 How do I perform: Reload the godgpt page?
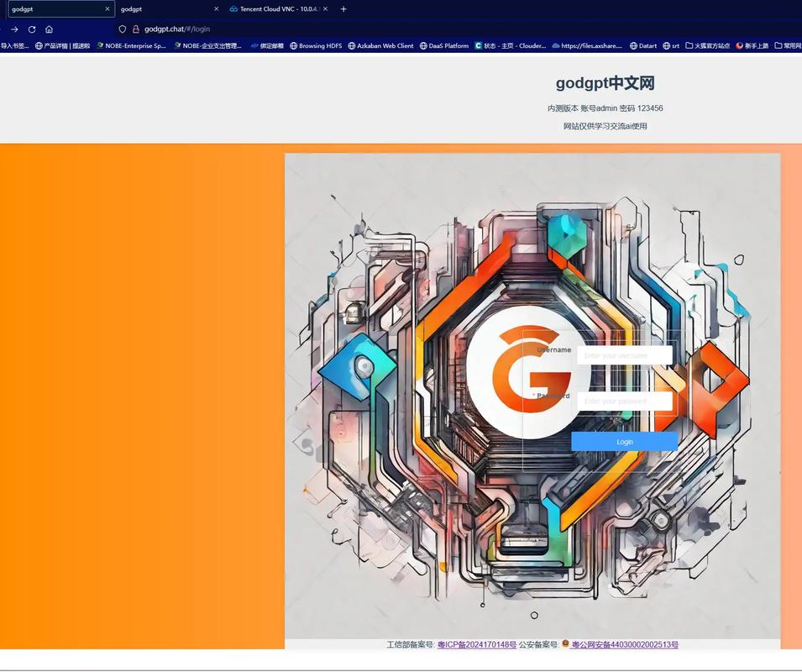click(32, 29)
